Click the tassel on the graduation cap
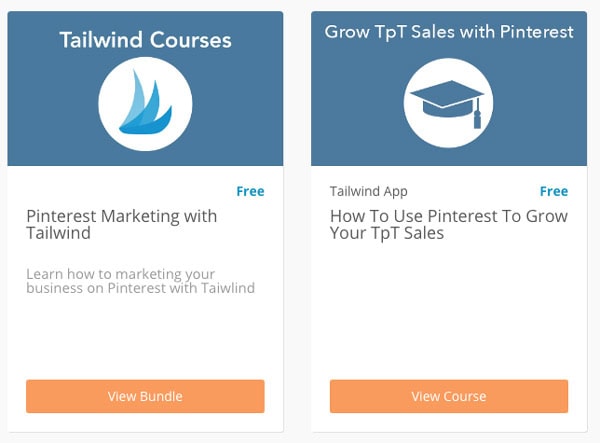Image resolution: width=600 pixels, height=443 pixels. coord(477,114)
